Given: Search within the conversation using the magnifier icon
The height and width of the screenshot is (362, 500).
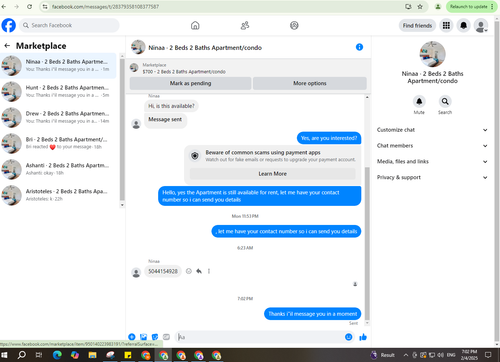Looking at the screenshot, I should coord(445,101).
